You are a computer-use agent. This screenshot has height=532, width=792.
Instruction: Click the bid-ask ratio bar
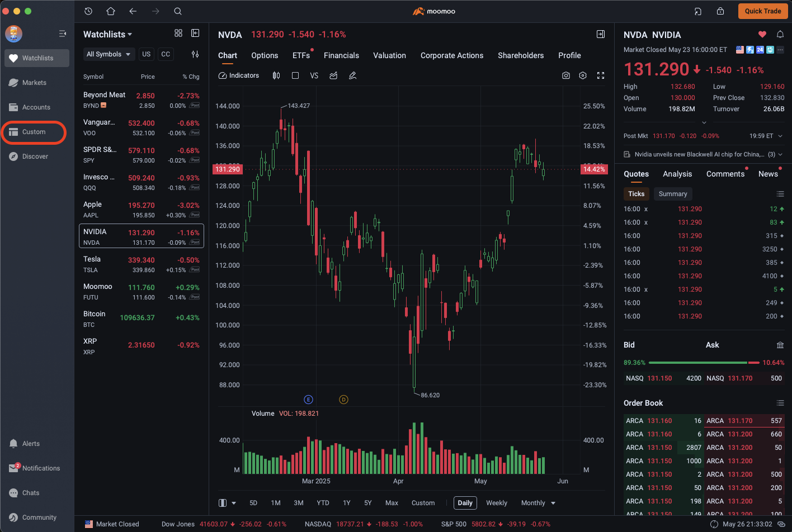(704, 363)
